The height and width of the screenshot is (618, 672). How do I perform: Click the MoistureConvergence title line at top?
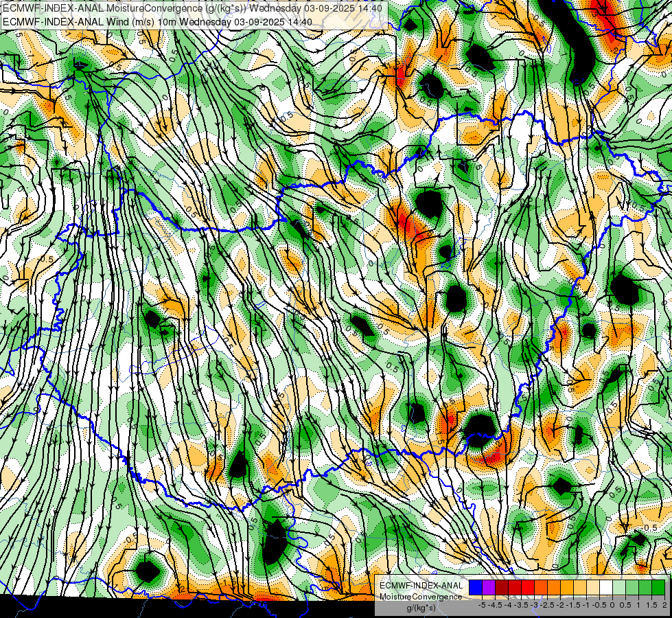192,8
